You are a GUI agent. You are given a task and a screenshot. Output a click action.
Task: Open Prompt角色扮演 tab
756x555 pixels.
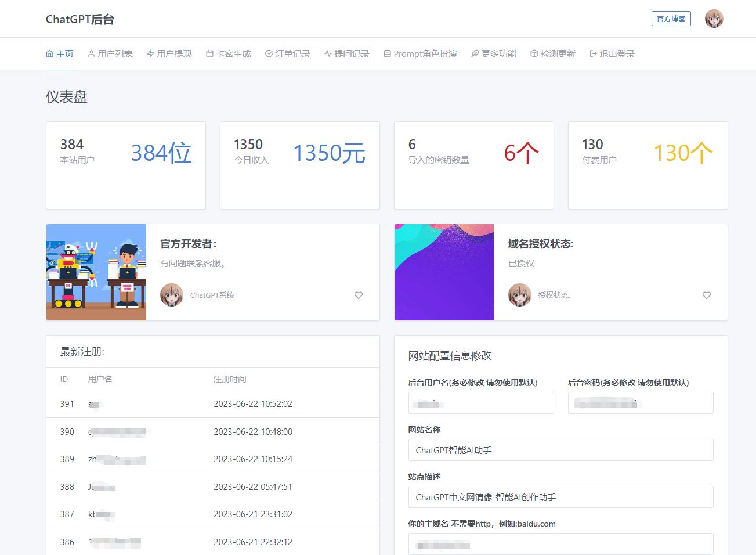tap(420, 54)
